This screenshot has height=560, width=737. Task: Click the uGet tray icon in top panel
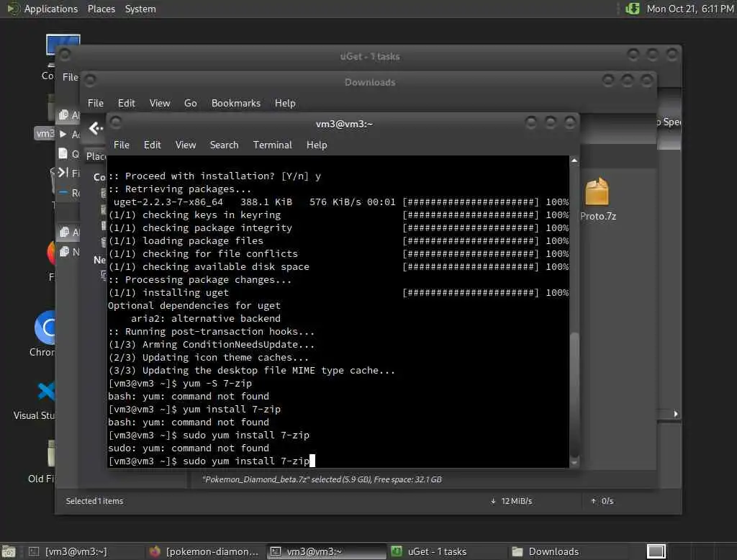click(x=633, y=9)
